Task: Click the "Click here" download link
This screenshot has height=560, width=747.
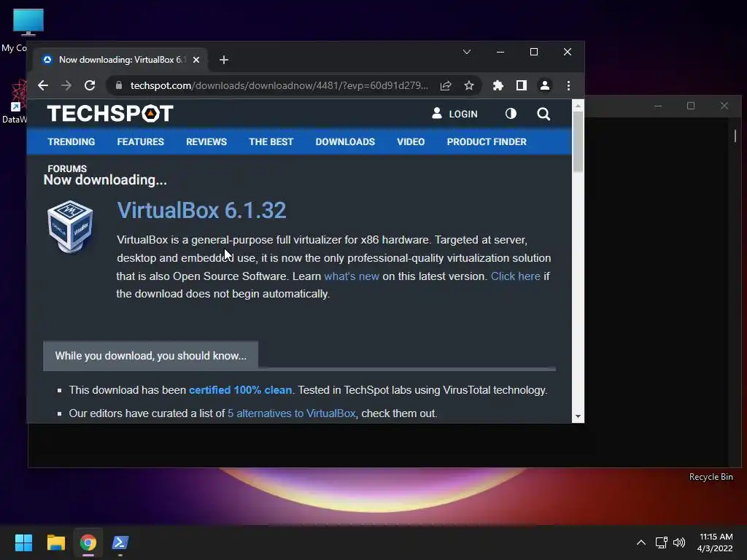Action: pyautogui.click(x=516, y=276)
